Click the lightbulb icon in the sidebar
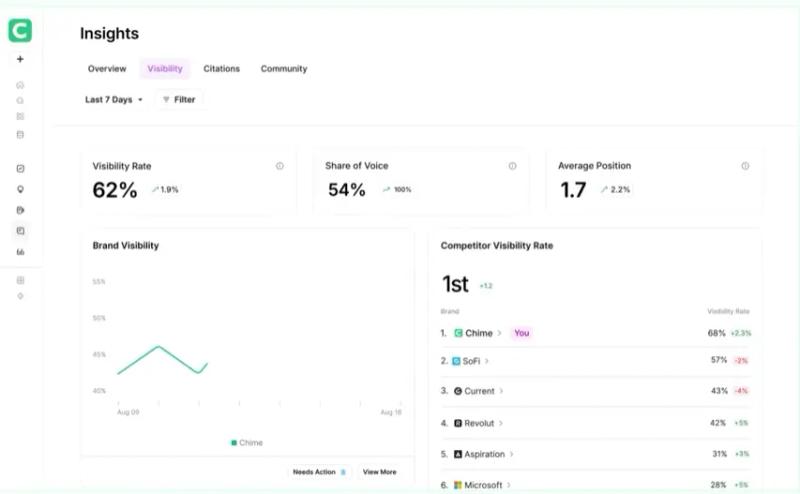Image resolution: width=800 pixels, height=494 pixels. pos(20,189)
